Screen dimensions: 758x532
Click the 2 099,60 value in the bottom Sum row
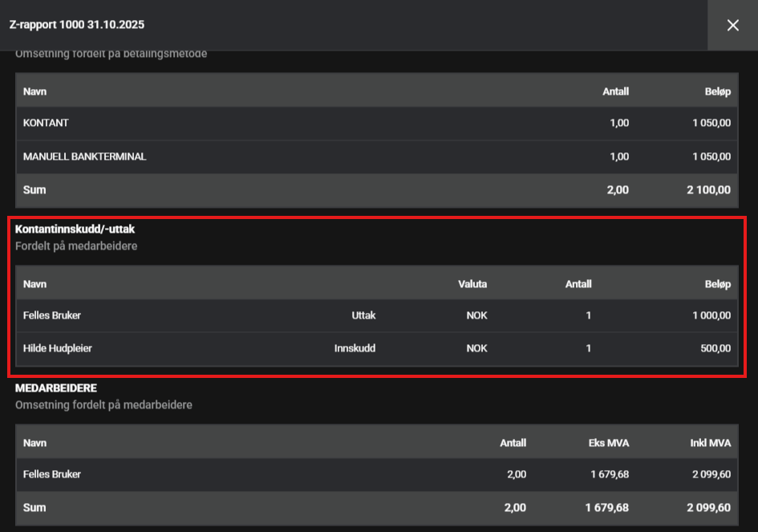tap(708, 507)
